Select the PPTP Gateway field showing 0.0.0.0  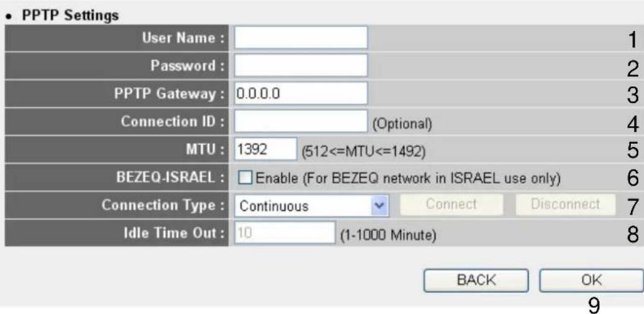tap(301, 94)
